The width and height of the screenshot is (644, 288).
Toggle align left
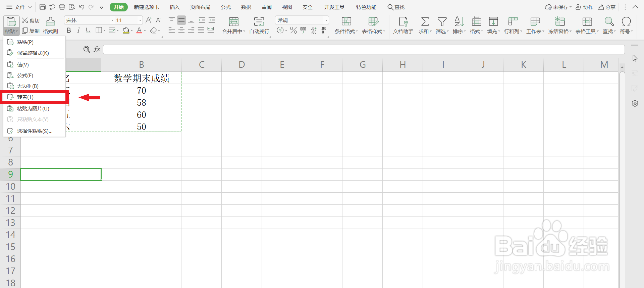[x=171, y=31]
